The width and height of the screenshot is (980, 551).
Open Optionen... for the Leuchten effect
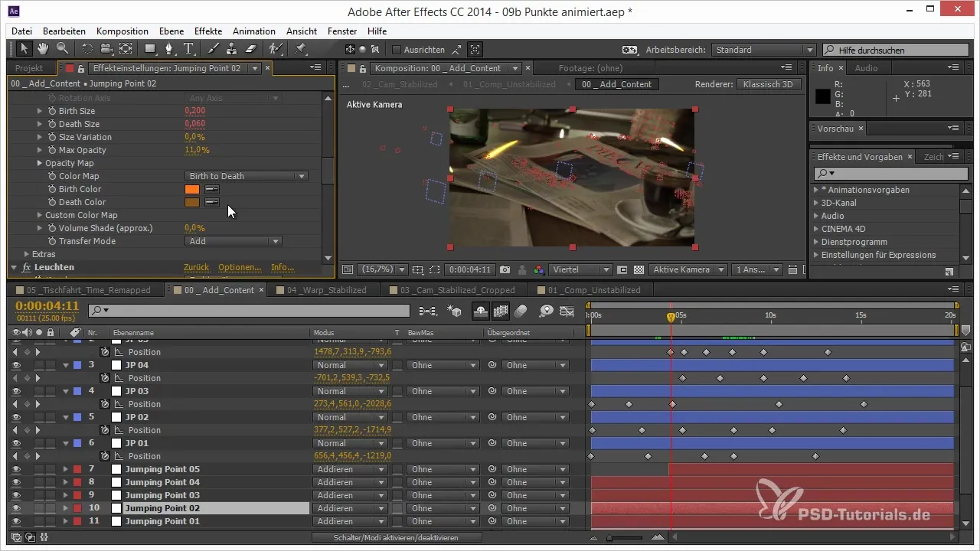pyautogui.click(x=240, y=267)
